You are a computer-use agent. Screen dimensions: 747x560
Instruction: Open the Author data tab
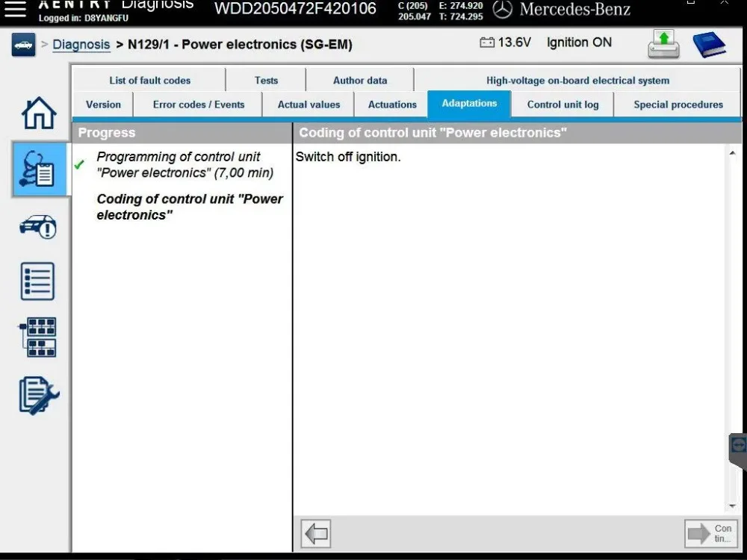[x=360, y=80]
